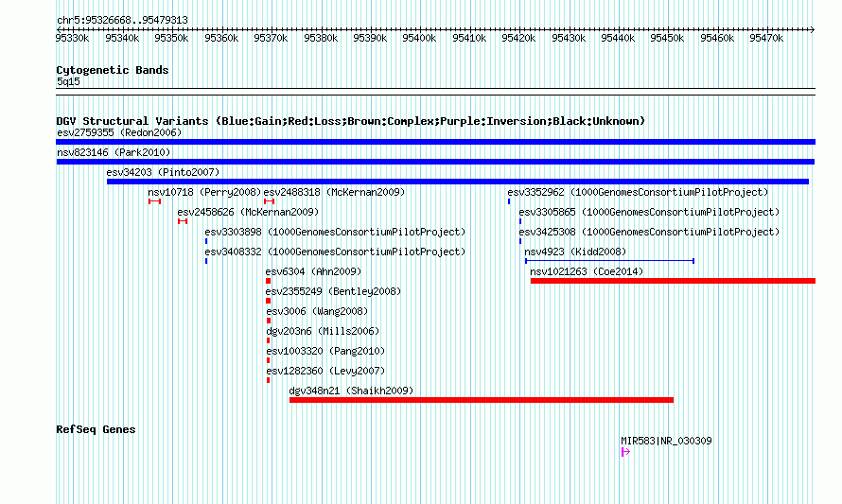
Task: Click the esv2488318 (McKernan2009) red marker
Action: [x=269, y=201]
